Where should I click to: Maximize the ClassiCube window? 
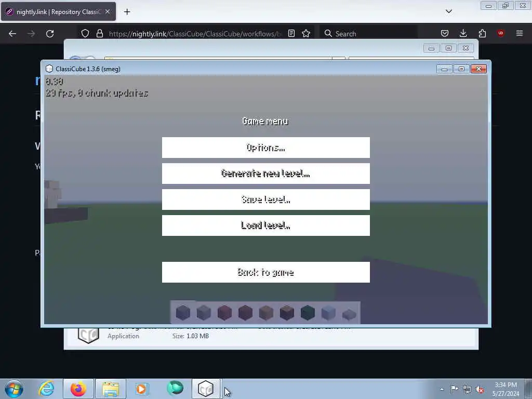pos(461,69)
